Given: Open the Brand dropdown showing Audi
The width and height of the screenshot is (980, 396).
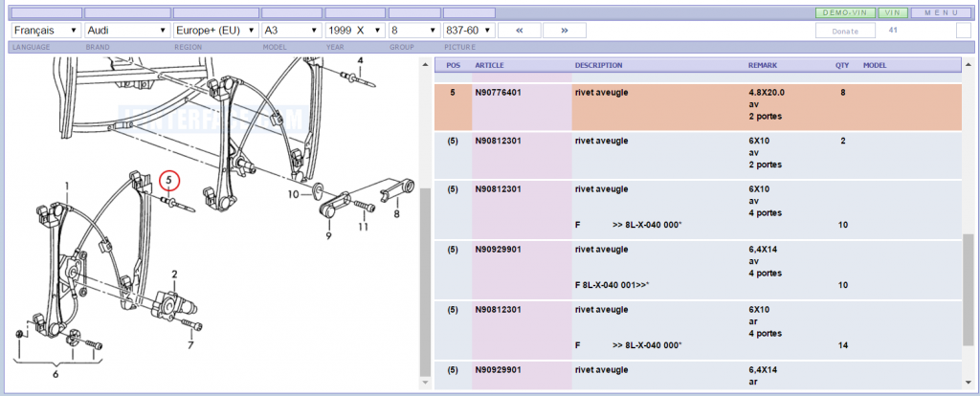Looking at the screenshot, I should click(127, 30).
